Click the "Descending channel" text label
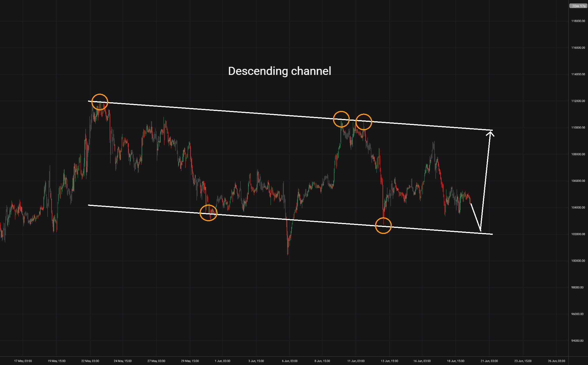The height and width of the screenshot is (365, 588). point(279,71)
